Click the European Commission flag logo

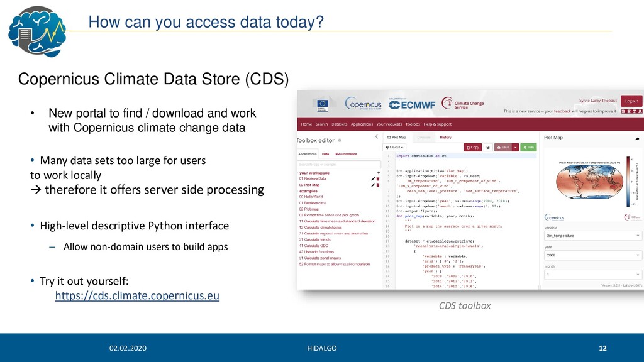[x=323, y=105]
